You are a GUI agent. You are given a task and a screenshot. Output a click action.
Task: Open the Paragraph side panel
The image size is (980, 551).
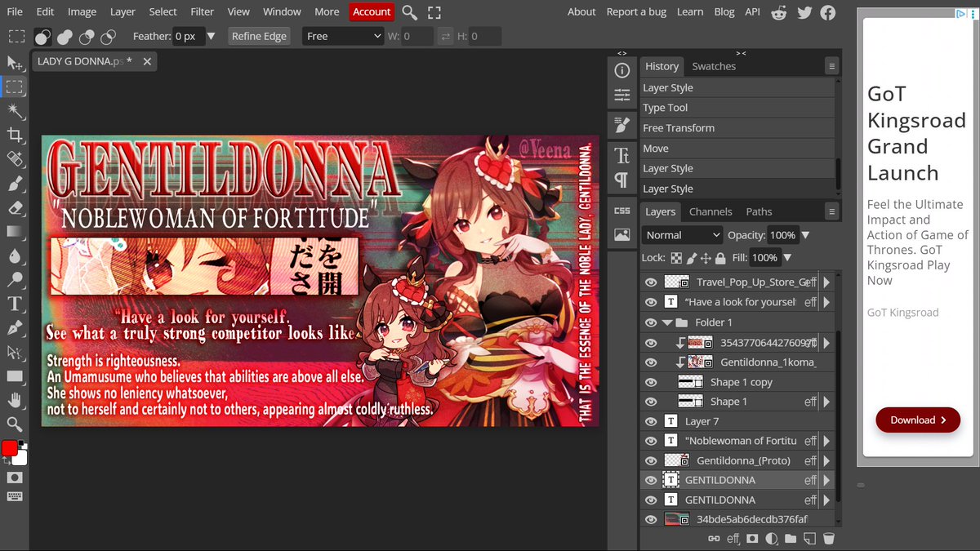point(622,180)
